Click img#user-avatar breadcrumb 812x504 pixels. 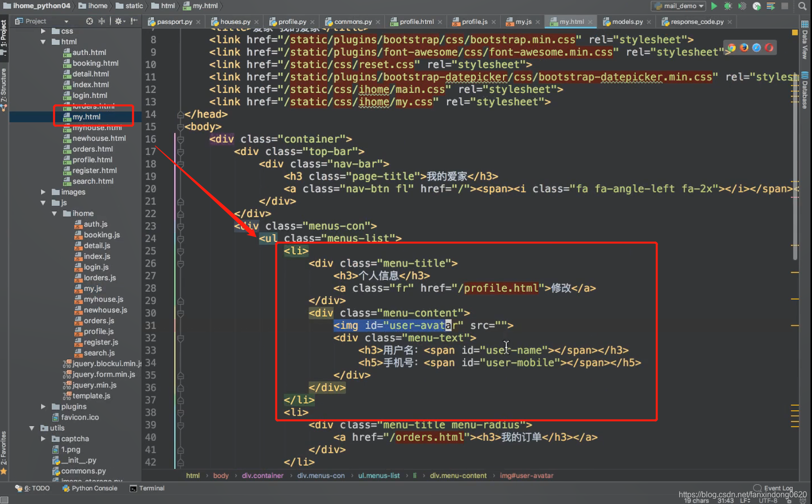pos(526,475)
